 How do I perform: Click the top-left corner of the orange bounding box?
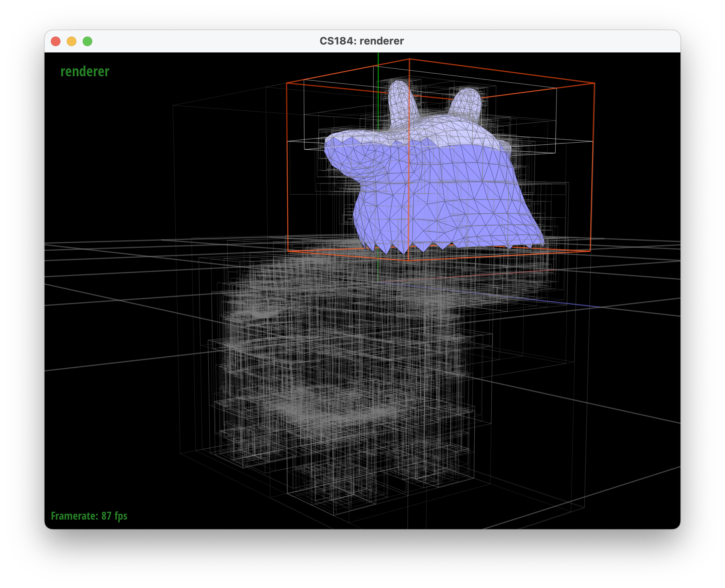287,83
